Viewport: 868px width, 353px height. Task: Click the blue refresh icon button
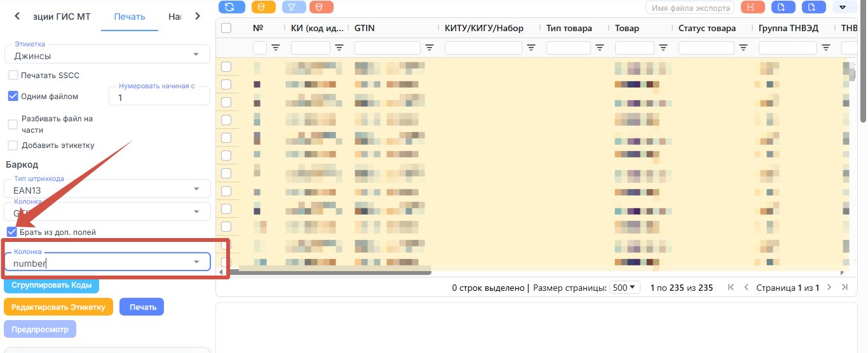point(231,7)
